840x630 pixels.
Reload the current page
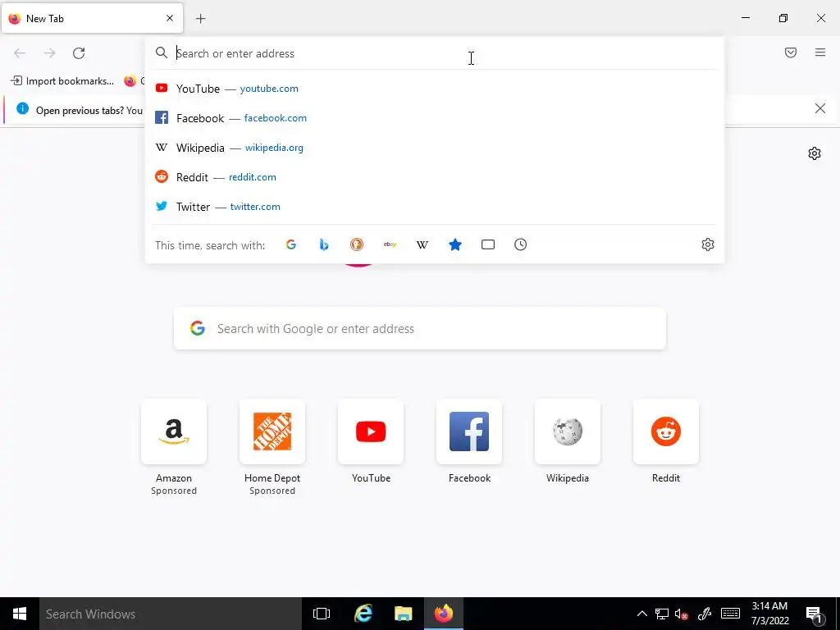79,53
